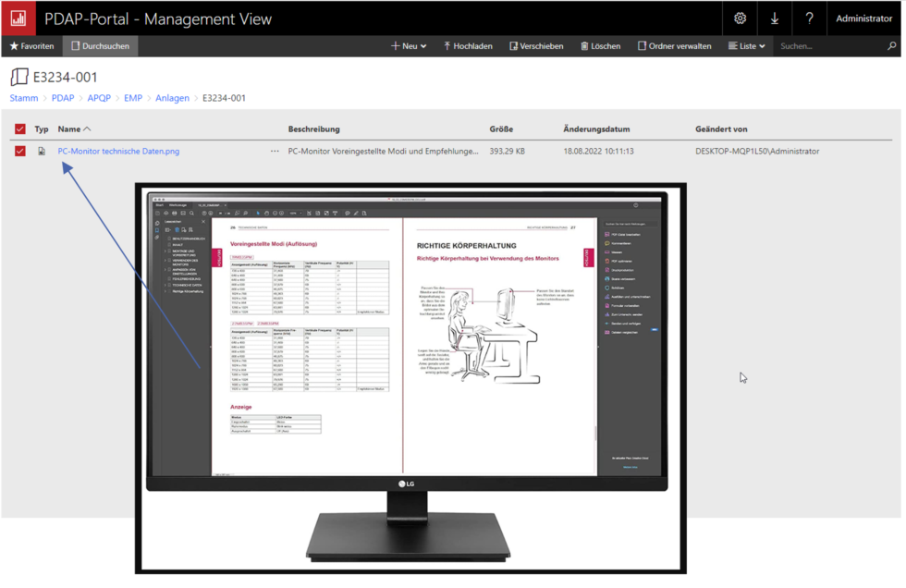Click into the Suchen search field
The height and width of the screenshot is (588, 906).
click(827, 45)
